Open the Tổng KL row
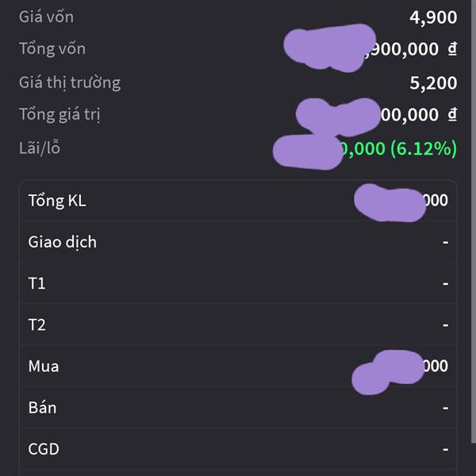The height and width of the screenshot is (476, 476). (238, 201)
